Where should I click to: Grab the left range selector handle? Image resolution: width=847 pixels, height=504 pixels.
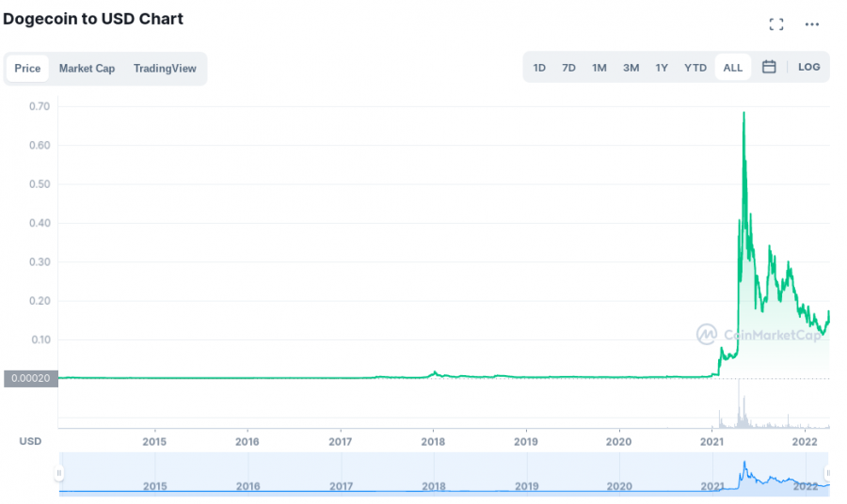(x=59, y=473)
